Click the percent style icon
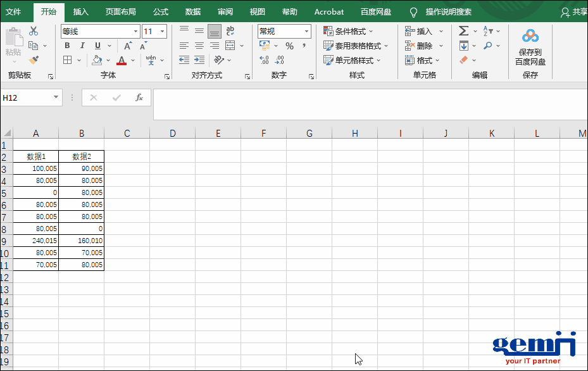 (x=289, y=46)
